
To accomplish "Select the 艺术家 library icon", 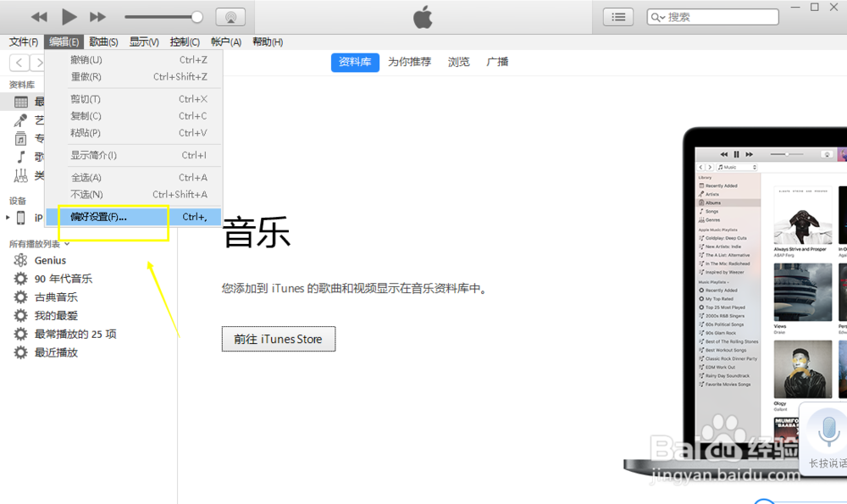I will [20, 119].
